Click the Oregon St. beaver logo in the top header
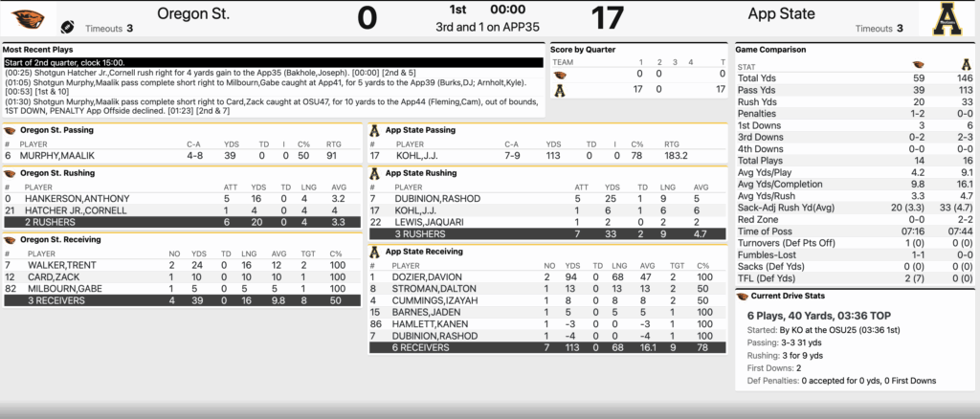 pos(26,16)
